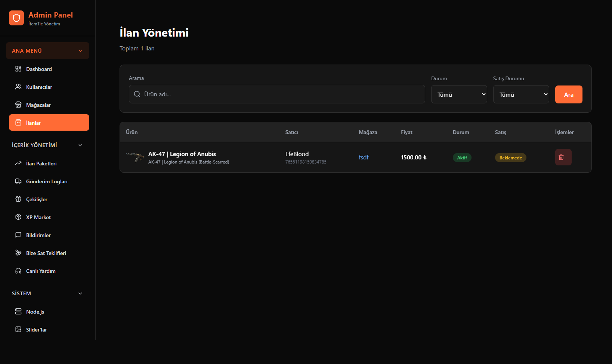Delete the AK-47 listing with trash icon
The height and width of the screenshot is (364, 612).
pyautogui.click(x=563, y=158)
